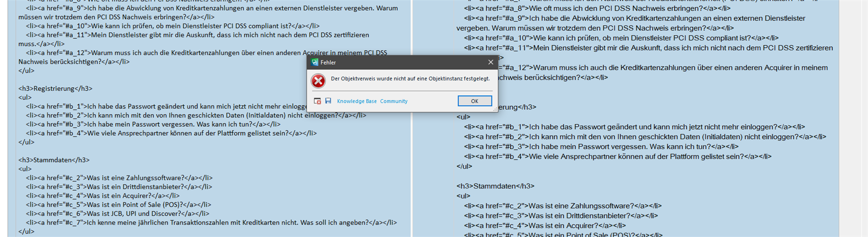This screenshot has height=237, width=868.
Task: Click the Stammdaten h3 heading in right pane
Action: [x=496, y=186]
